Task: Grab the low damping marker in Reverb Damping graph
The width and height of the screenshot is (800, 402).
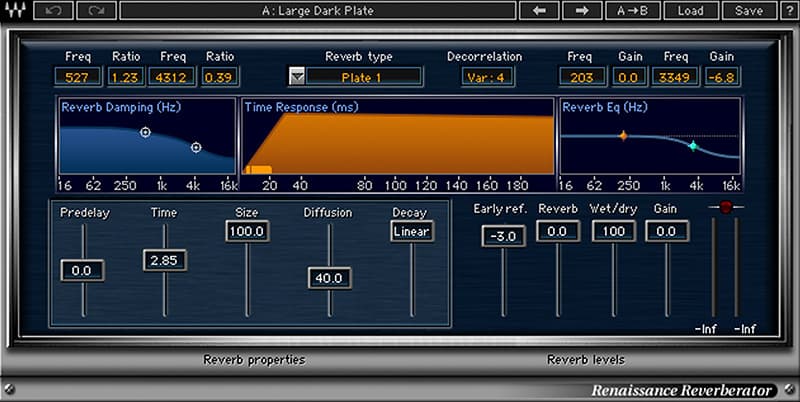Action: click(x=145, y=132)
